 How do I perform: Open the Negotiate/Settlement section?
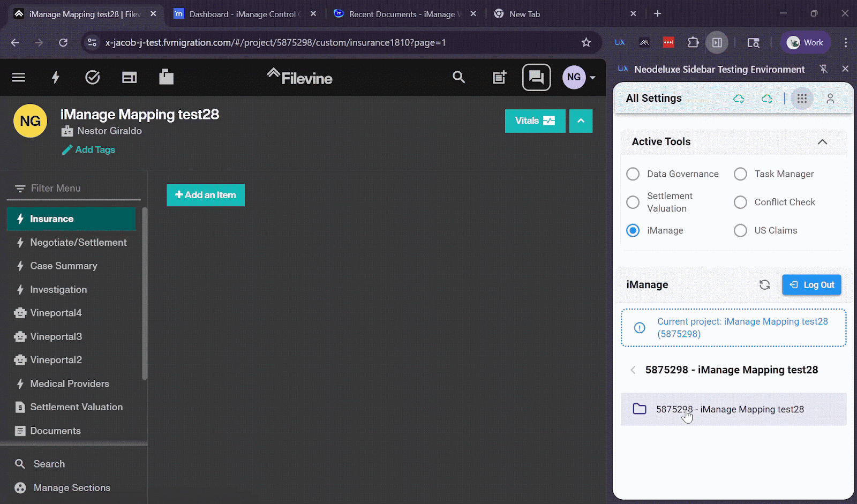pyautogui.click(x=71, y=243)
